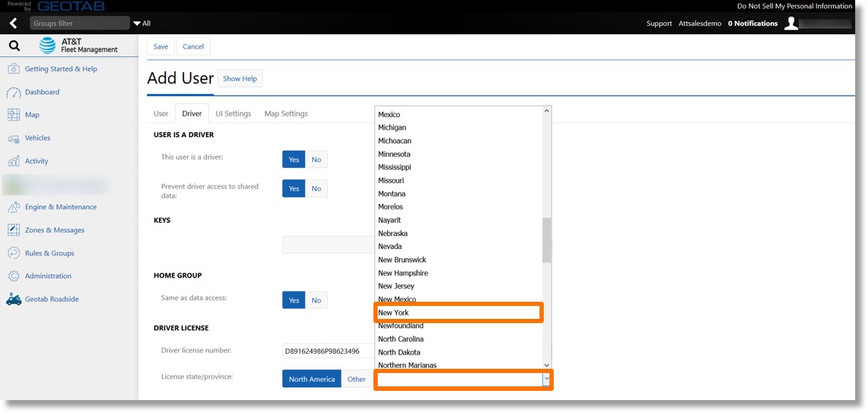Click the Dashboard gauge icon
868x413 pixels.
[14, 92]
